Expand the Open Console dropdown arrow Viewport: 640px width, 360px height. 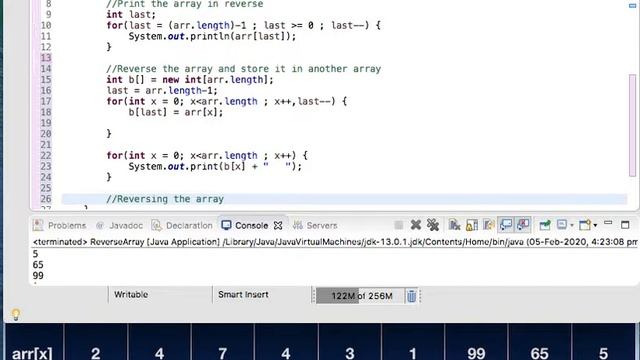pos(595,225)
